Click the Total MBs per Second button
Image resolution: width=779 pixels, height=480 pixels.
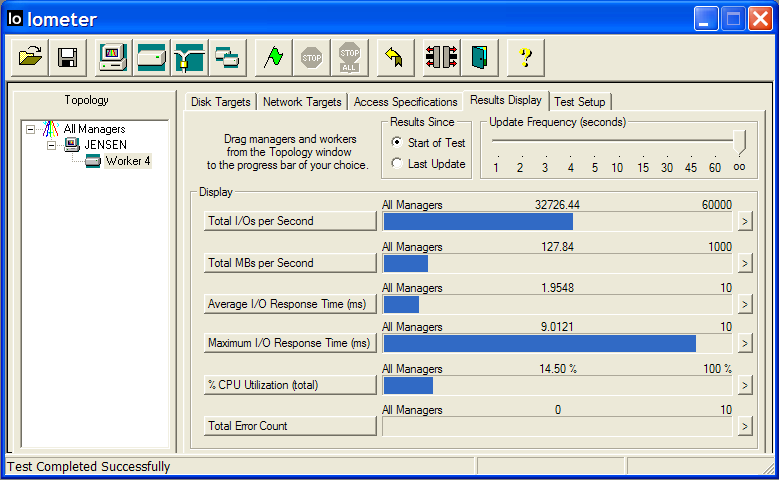click(x=290, y=263)
